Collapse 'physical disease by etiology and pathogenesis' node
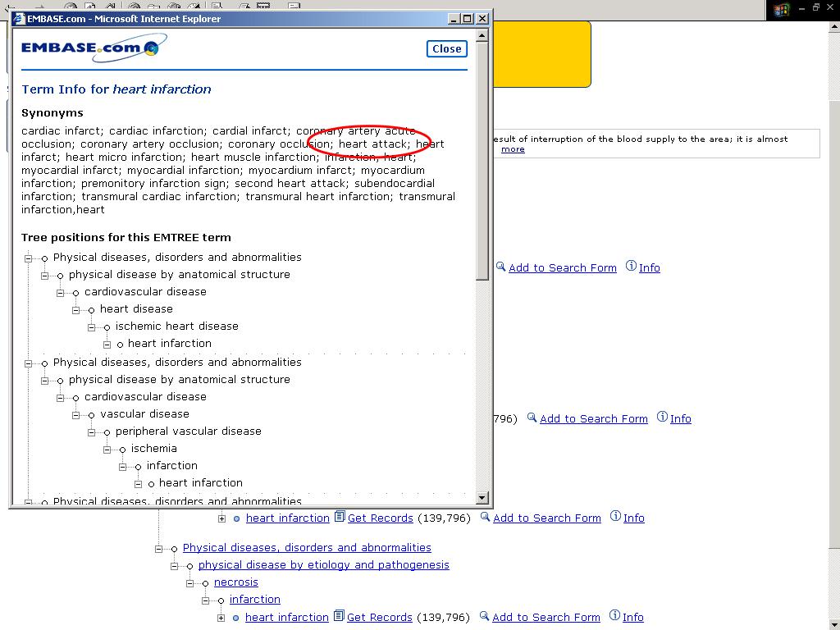The width and height of the screenshot is (840, 630). [174, 566]
